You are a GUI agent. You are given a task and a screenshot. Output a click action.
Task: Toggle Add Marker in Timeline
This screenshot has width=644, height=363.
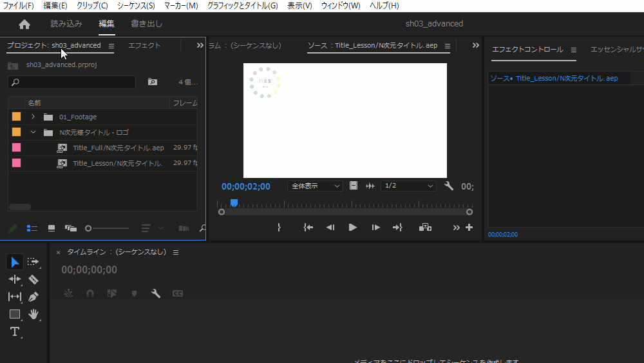pos(134,293)
